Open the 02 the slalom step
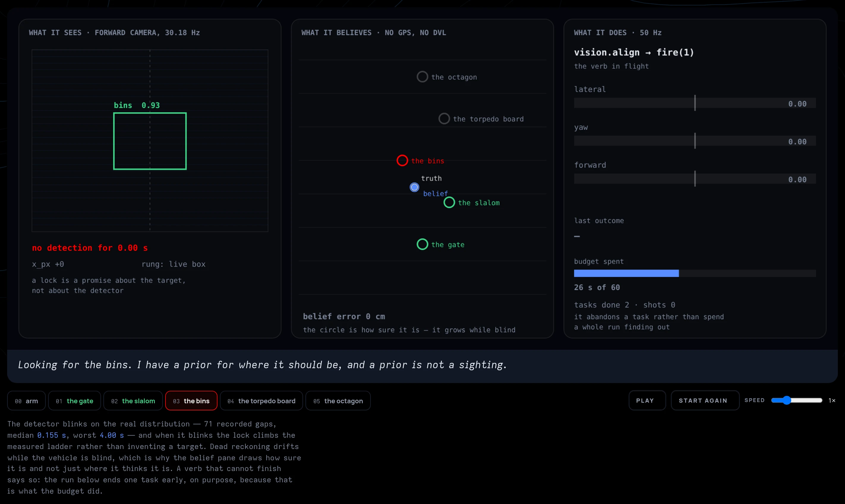The width and height of the screenshot is (845, 504). 133,401
